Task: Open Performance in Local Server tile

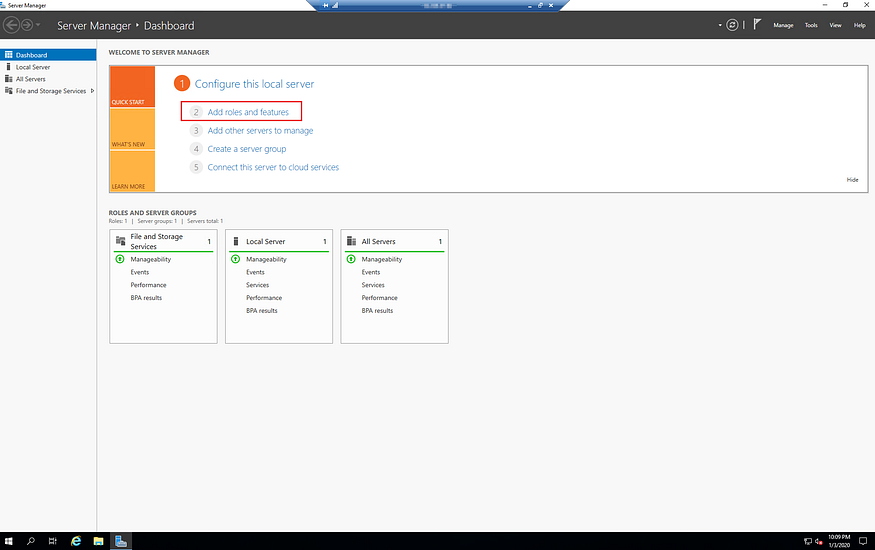Action: pos(264,298)
